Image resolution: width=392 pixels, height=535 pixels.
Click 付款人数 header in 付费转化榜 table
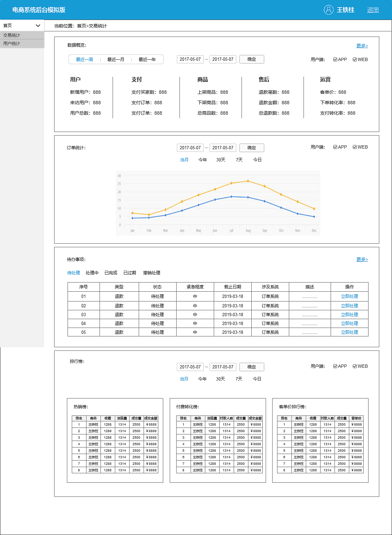[x=227, y=418]
